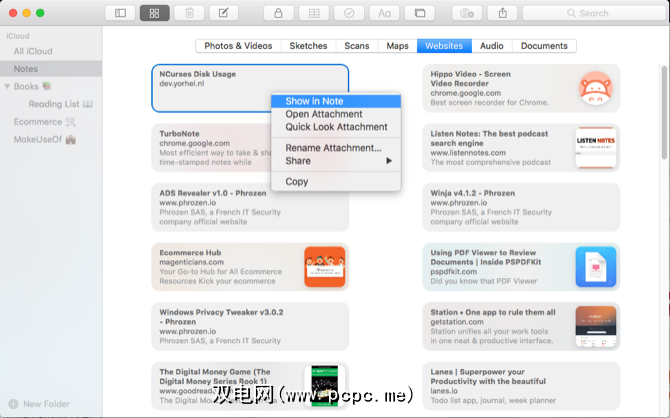Open the TurboNote website card

[211, 148]
